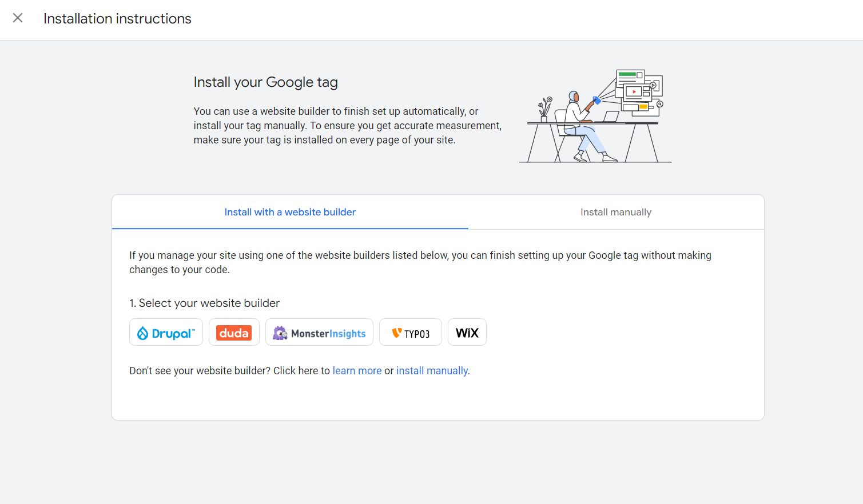This screenshot has height=504, width=863.
Task: Pick MonsterInsights website builder option
Action: pyautogui.click(x=319, y=333)
